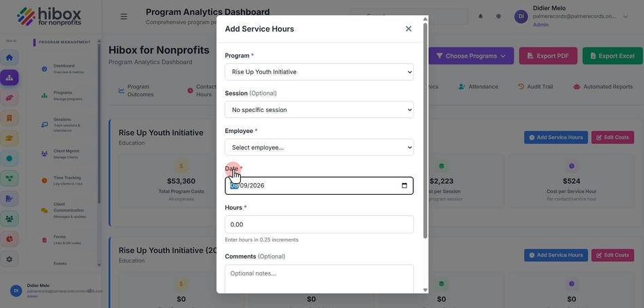Click the home icon in left rail

coord(9,58)
